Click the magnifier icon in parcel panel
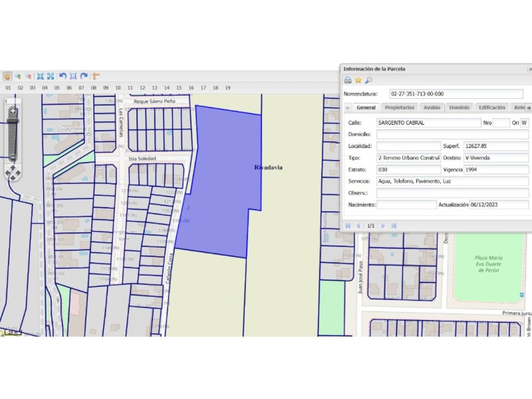The image size is (532, 399). pos(368,80)
